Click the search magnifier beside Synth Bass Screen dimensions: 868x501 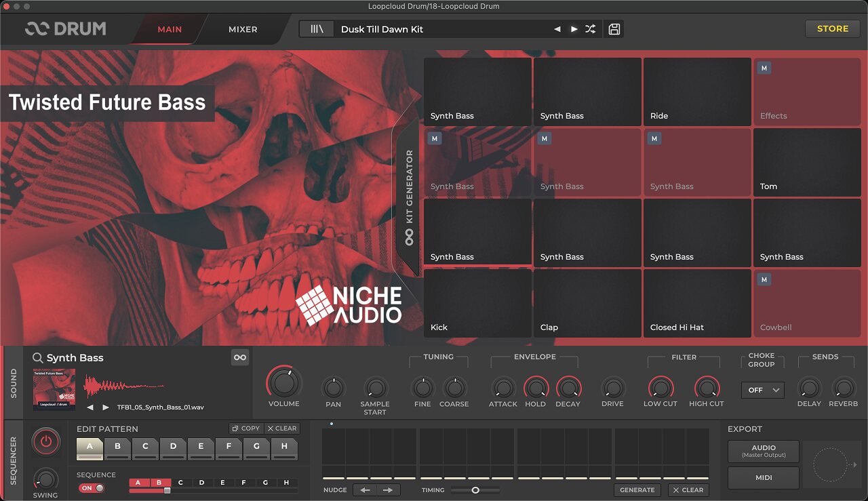click(x=38, y=358)
